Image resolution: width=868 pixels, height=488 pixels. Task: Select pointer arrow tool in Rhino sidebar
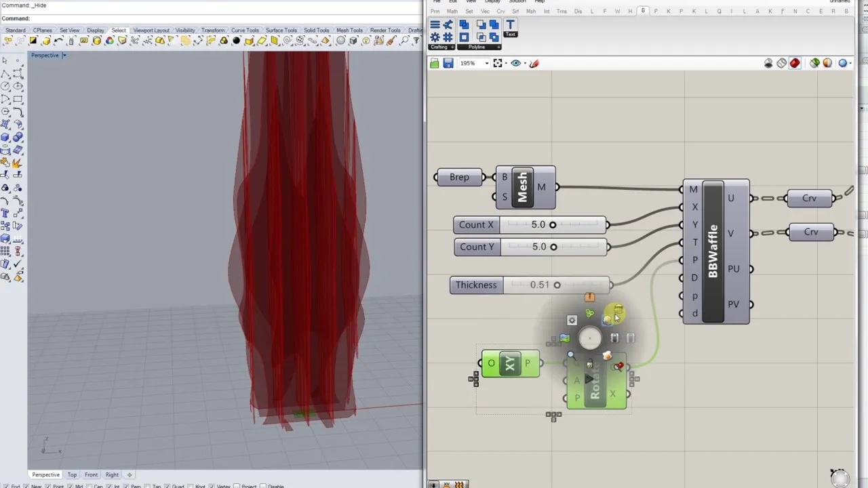[x=5, y=60]
